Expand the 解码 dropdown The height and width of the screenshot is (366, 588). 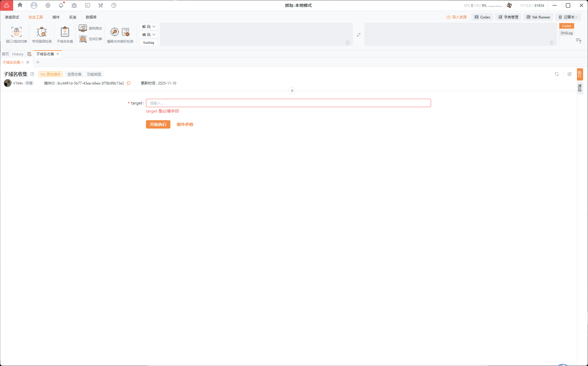[x=148, y=26]
